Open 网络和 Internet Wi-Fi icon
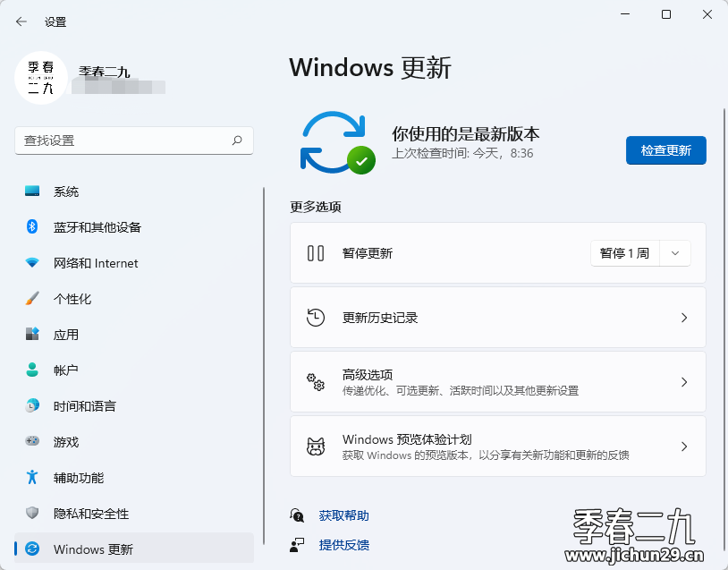This screenshot has width=728, height=570. pos(32,262)
